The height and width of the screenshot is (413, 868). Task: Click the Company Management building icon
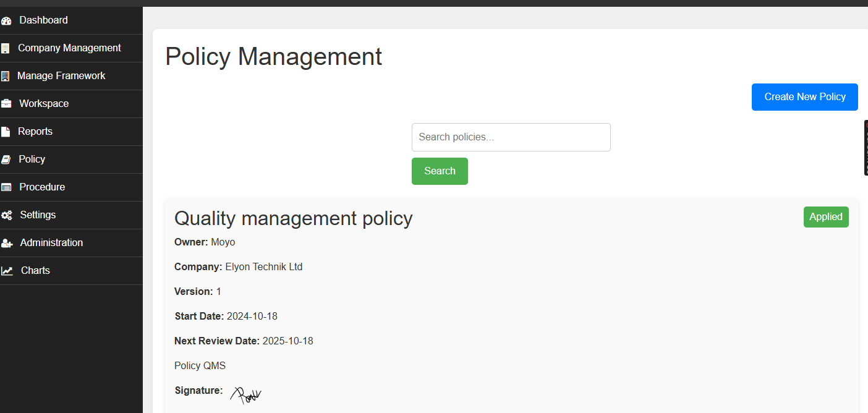7,48
